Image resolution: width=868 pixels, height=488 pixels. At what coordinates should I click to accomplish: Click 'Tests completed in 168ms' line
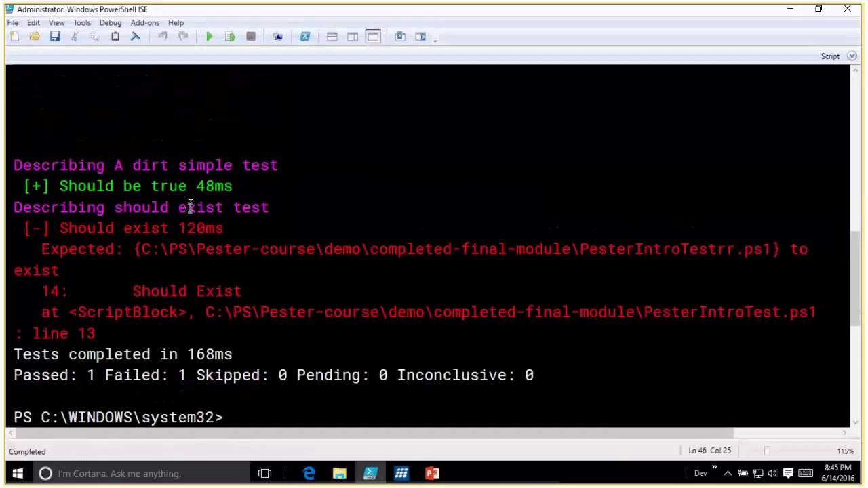click(x=123, y=354)
